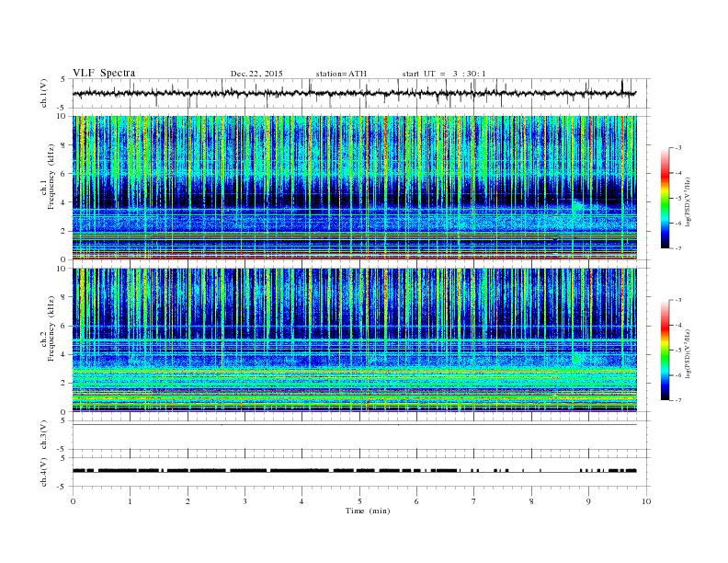
Task: Click time axis tick label '4'
Action: click(x=302, y=501)
